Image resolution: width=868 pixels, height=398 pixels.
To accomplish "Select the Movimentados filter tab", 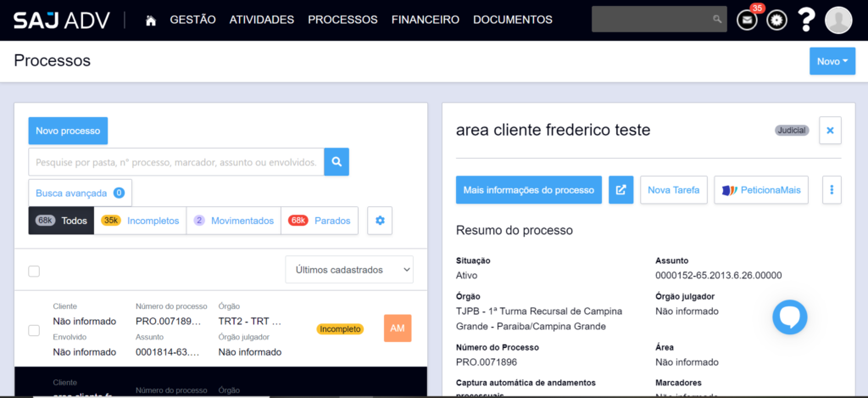I will [x=234, y=221].
